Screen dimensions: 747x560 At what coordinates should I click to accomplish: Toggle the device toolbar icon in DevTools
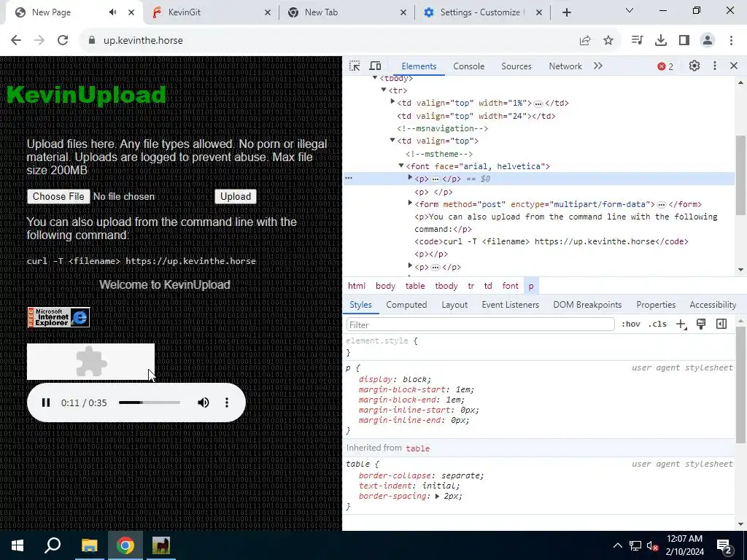(376, 66)
